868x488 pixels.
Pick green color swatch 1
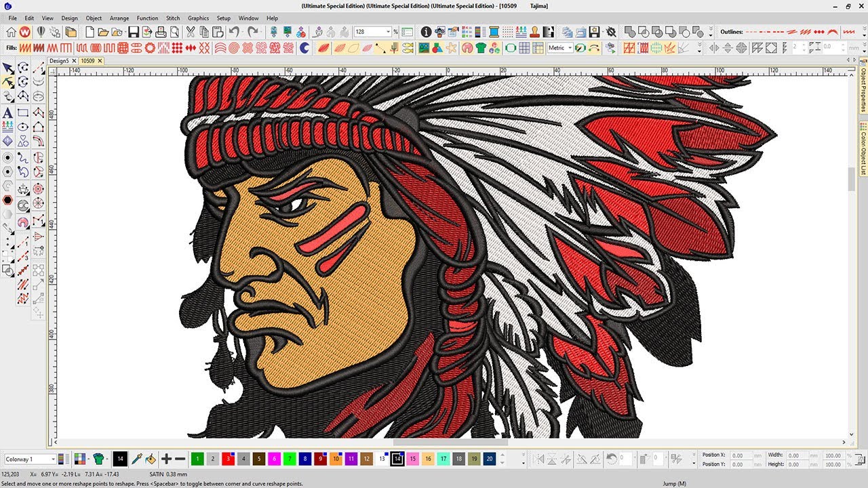(197, 459)
